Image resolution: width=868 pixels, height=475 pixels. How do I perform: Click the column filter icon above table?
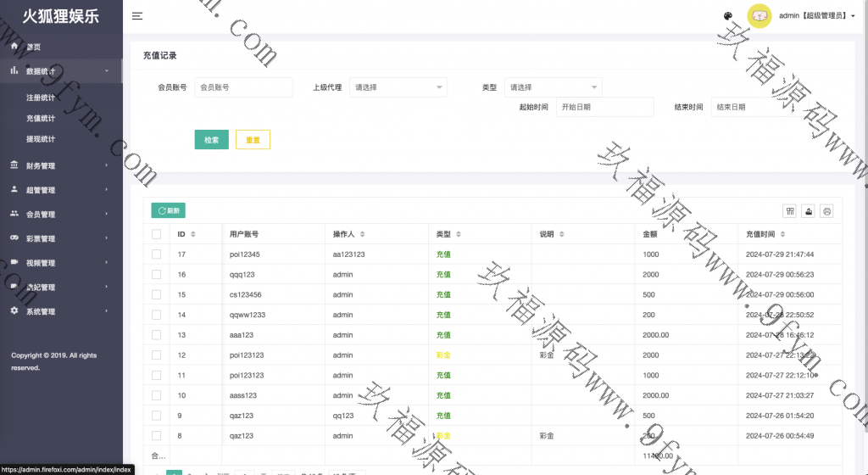[790, 211]
